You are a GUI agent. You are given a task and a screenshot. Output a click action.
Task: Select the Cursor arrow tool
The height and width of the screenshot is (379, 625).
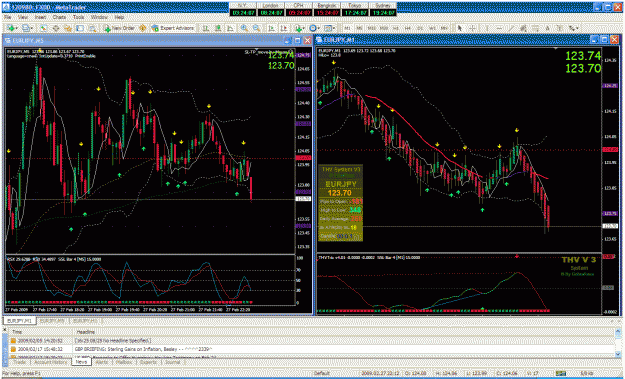(460, 28)
